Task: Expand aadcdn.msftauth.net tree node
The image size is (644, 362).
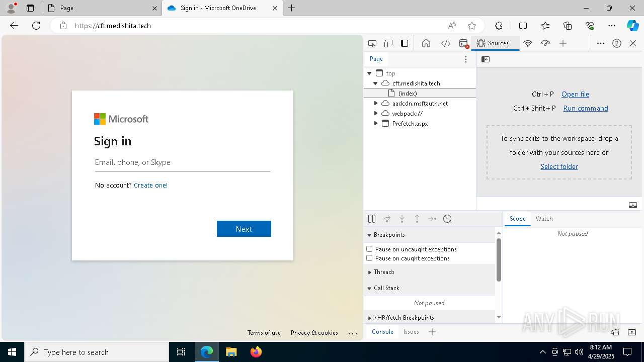Action: coord(375,103)
